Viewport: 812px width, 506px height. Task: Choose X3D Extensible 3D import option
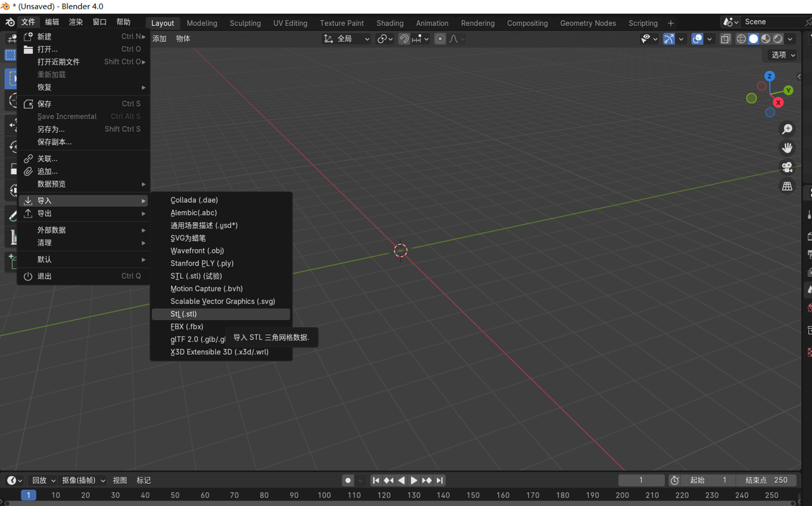221,352
